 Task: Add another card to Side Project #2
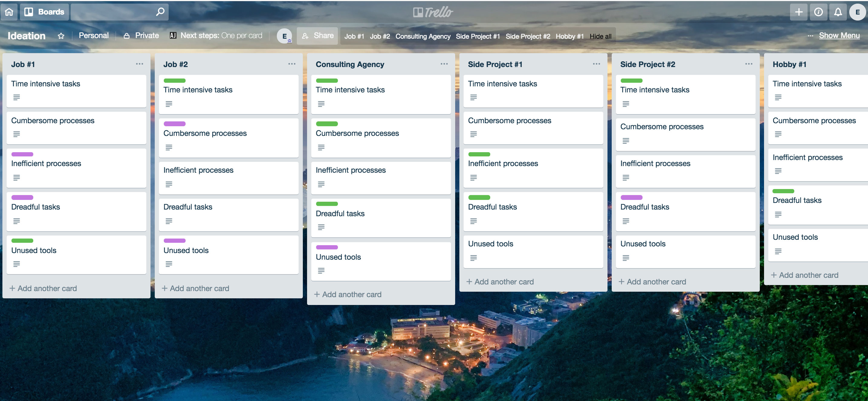tap(652, 281)
